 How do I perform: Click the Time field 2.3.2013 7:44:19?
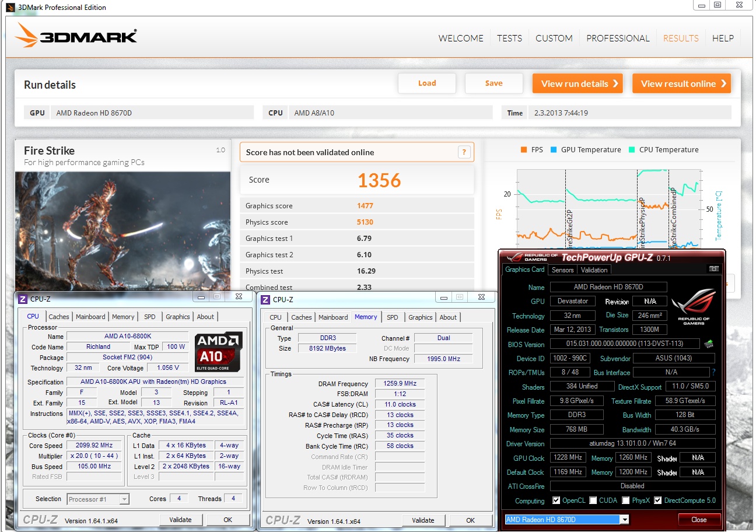pyautogui.click(x=629, y=113)
